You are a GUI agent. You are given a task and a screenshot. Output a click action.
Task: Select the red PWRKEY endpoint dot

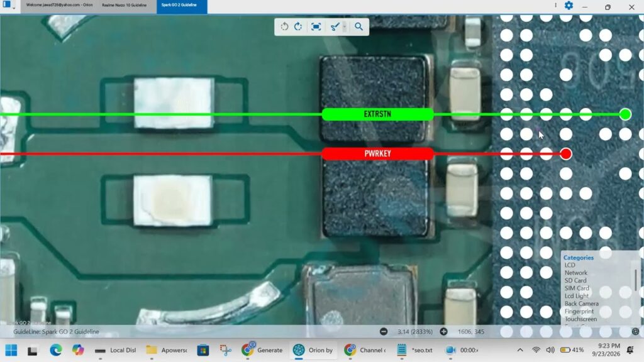565,154
